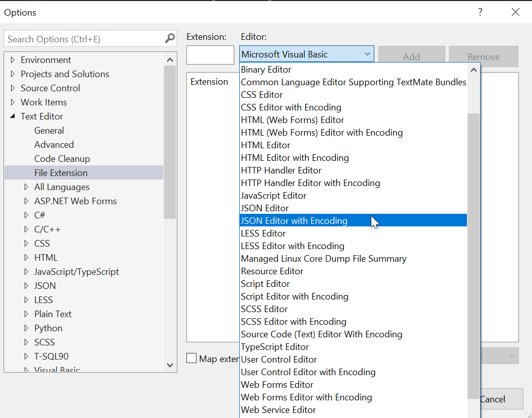This screenshot has height=418, width=532.
Task: Expand the SCSS tree node
Action: point(27,342)
